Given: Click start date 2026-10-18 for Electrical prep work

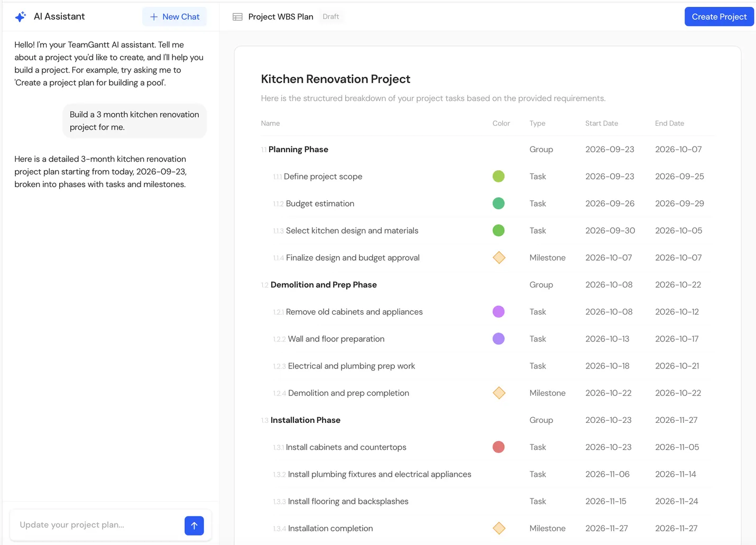Looking at the screenshot, I should click(607, 366).
